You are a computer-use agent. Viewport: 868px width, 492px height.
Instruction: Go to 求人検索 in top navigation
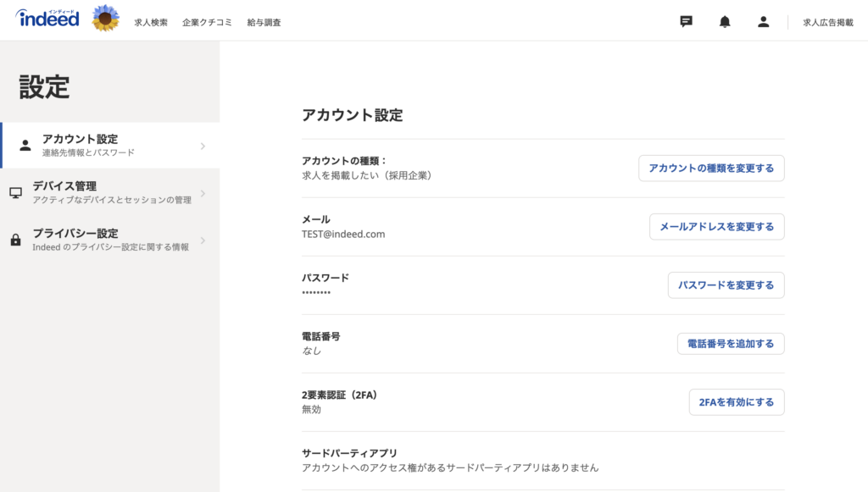(x=151, y=23)
